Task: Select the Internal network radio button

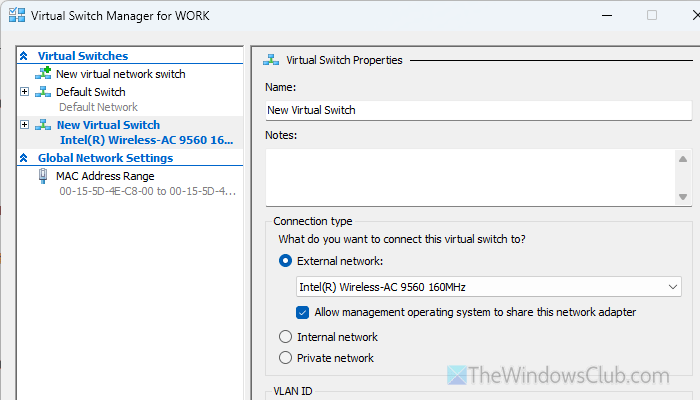Action: (285, 337)
